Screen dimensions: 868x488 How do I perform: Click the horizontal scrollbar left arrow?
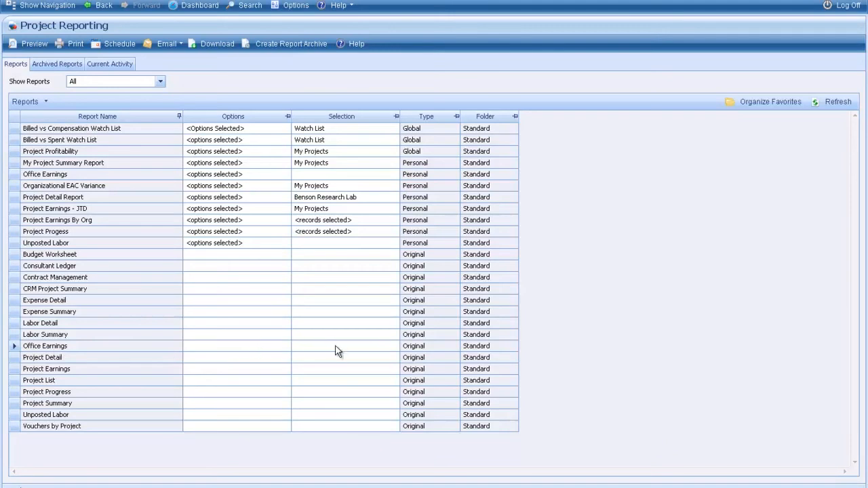coord(14,472)
